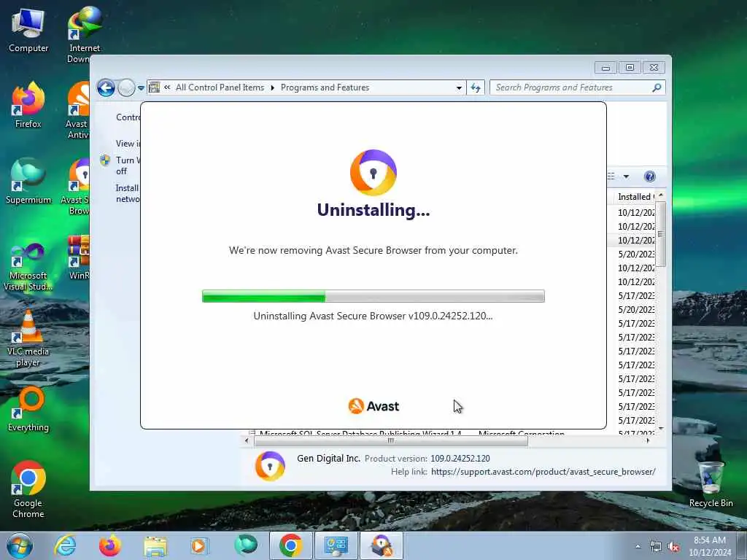Click the Avast Secure Browser icon in details pane
This screenshot has width=747, height=560.
(x=270, y=466)
